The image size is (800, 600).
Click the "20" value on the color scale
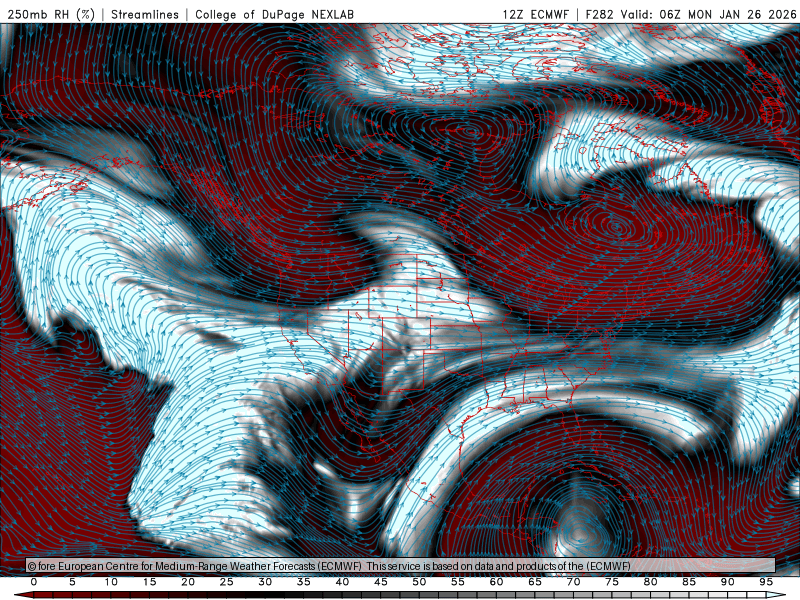[x=188, y=582]
